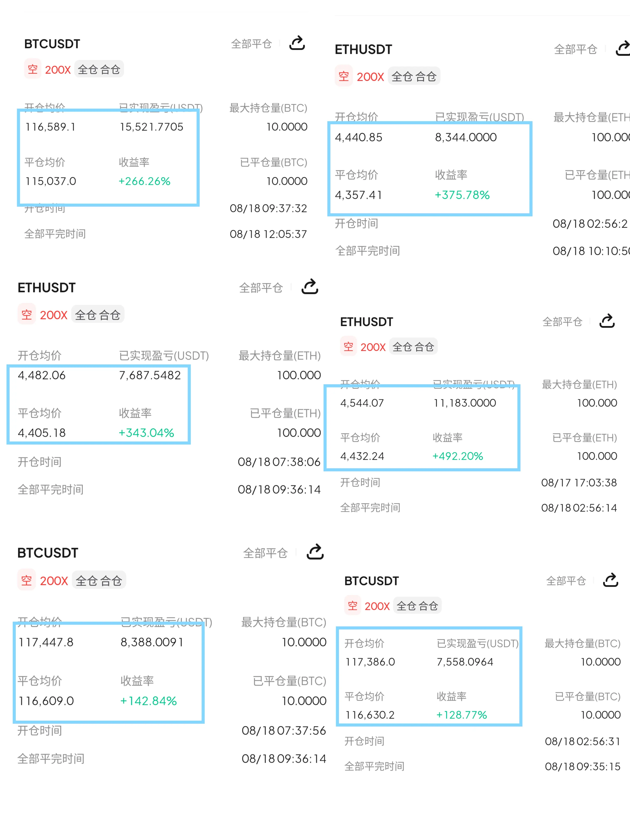Share the BTCUSDT +128.77% position card

[611, 580]
